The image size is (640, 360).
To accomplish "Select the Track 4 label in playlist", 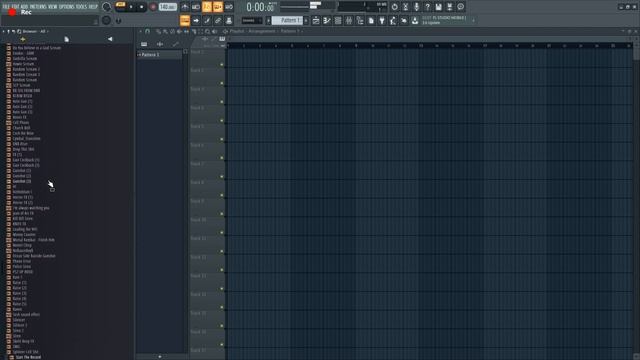I will pyautogui.click(x=197, y=108).
